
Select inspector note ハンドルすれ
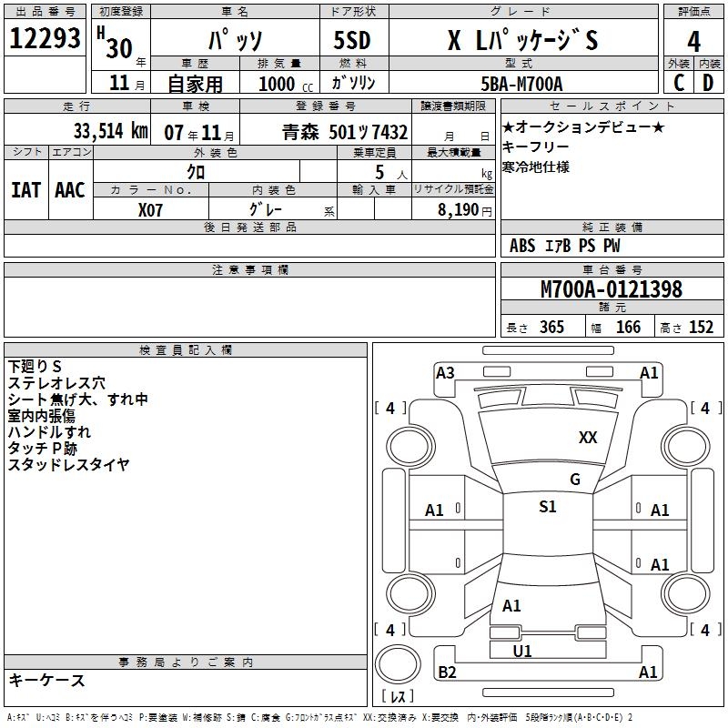coord(49,431)
